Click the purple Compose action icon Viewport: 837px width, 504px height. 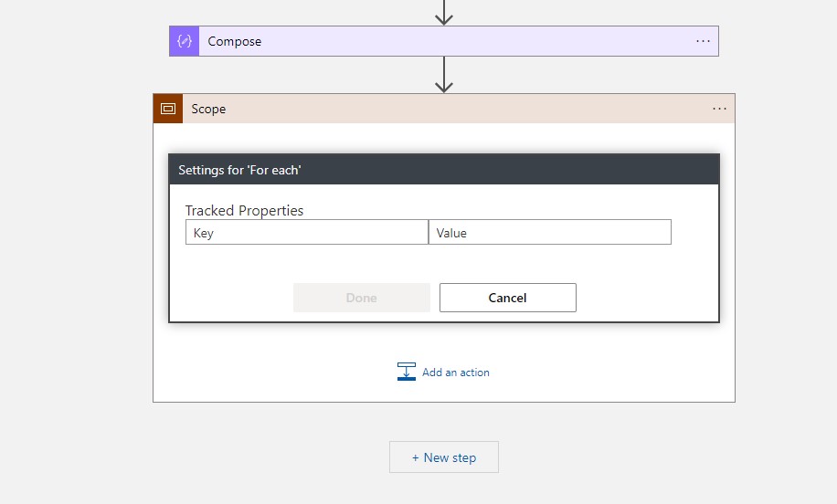(x=185, y=41)
